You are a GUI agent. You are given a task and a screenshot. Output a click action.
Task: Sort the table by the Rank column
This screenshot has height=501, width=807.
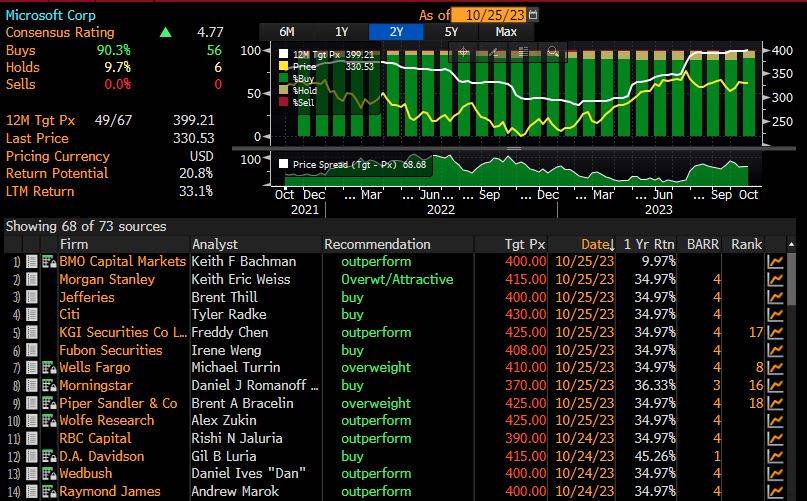click(747, 244)
